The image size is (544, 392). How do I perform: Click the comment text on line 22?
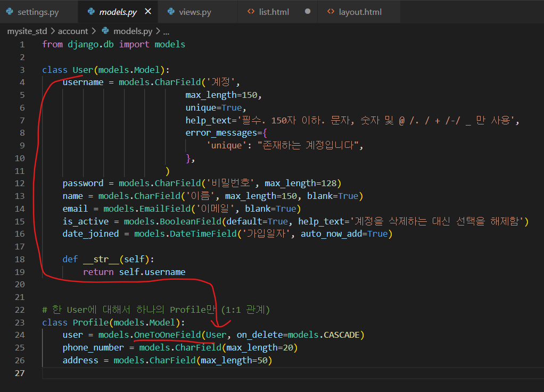click(156, 310)
